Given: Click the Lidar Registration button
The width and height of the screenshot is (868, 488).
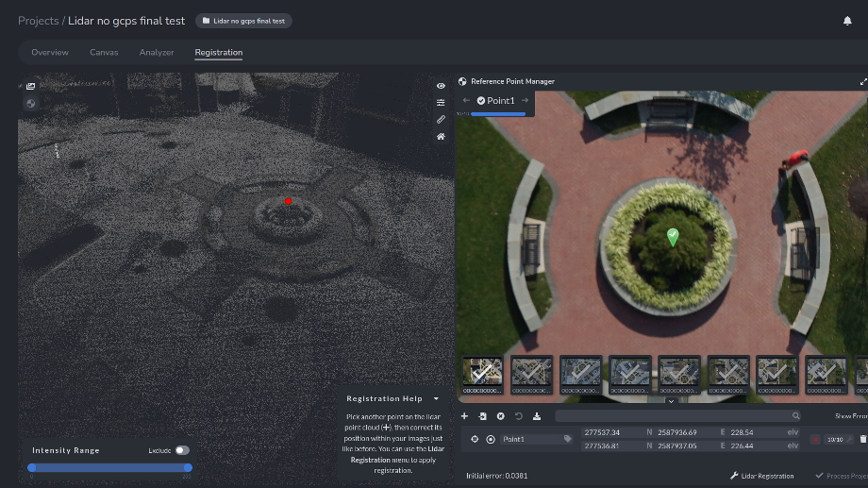Looking at the screenshot, I should click(x=761, y=476).
